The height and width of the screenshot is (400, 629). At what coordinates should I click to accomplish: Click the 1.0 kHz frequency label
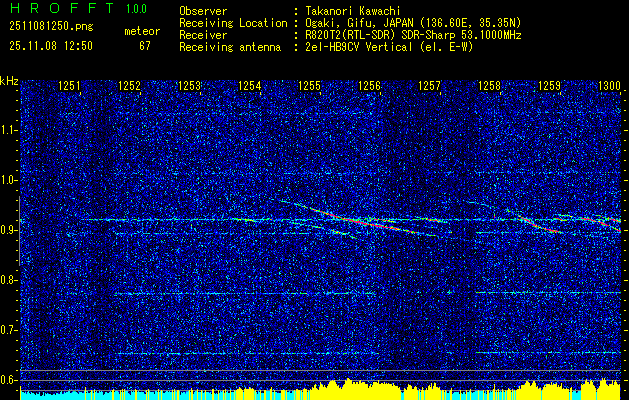[x=8, y=180]
